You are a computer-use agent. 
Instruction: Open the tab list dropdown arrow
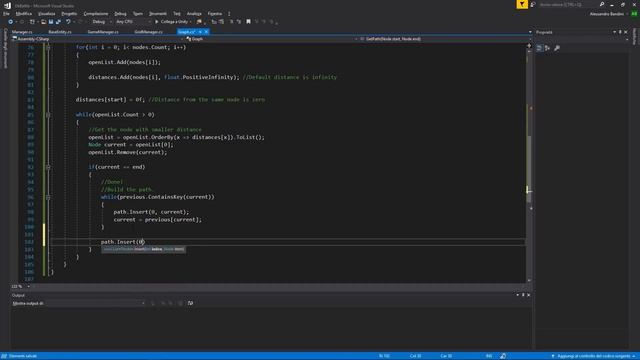(x=530, y=32)
